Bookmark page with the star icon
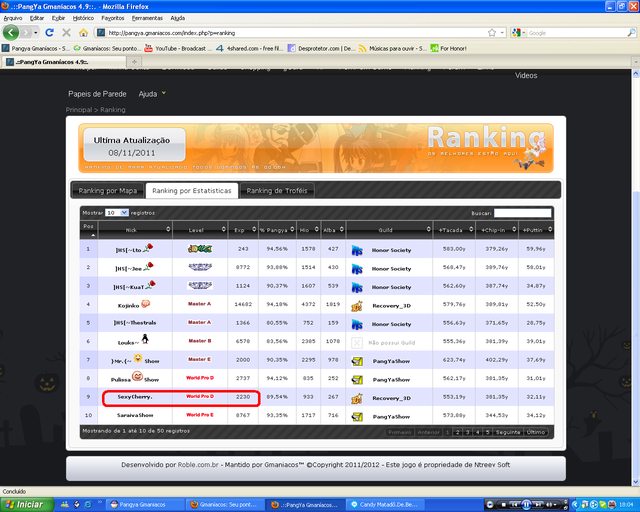The height and width of the screenshot is (512, 640). (492, 33)
